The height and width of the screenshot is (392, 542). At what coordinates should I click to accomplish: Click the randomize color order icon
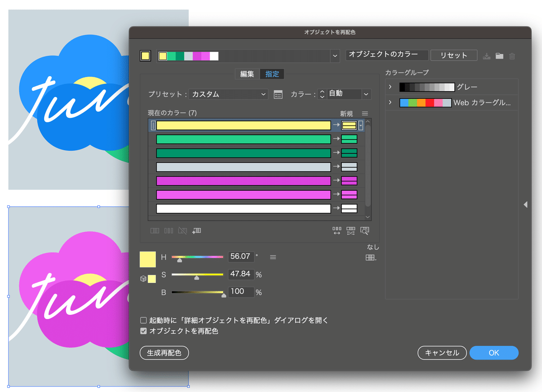pyautogui.click(x=350, y=231)
